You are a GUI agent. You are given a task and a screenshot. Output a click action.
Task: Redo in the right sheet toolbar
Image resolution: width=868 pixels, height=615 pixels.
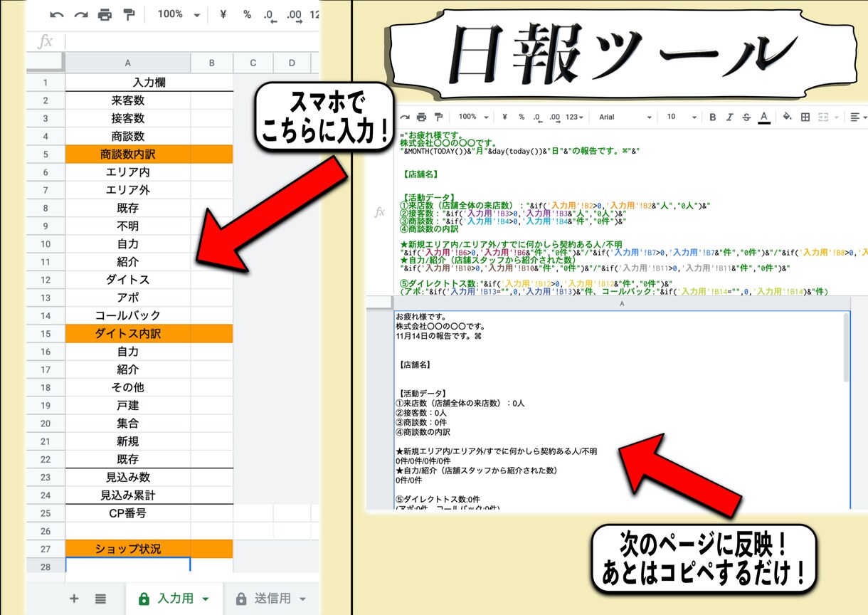tap(405, 117)
